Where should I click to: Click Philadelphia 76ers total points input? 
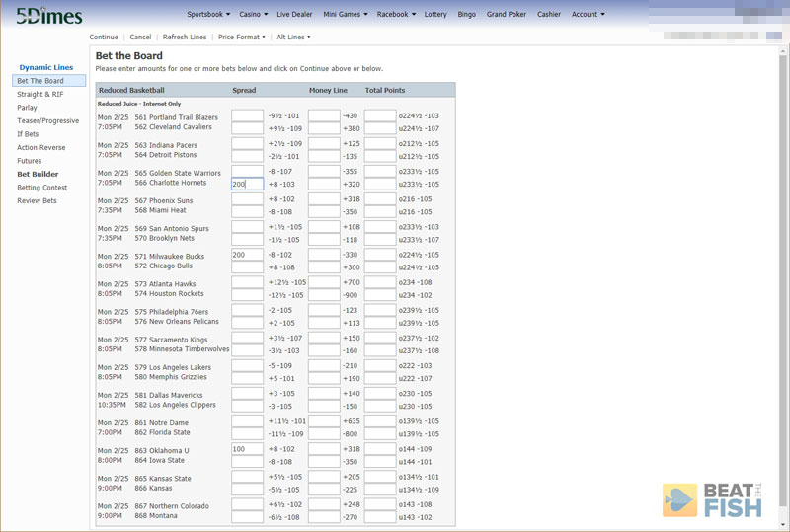(380, 310)
